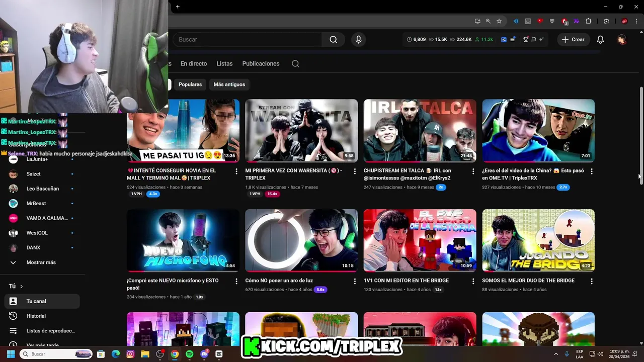644x362 pixels.
Task: Open the NUEVO MICROFONO thumbnail
Action: pos(183,240)
